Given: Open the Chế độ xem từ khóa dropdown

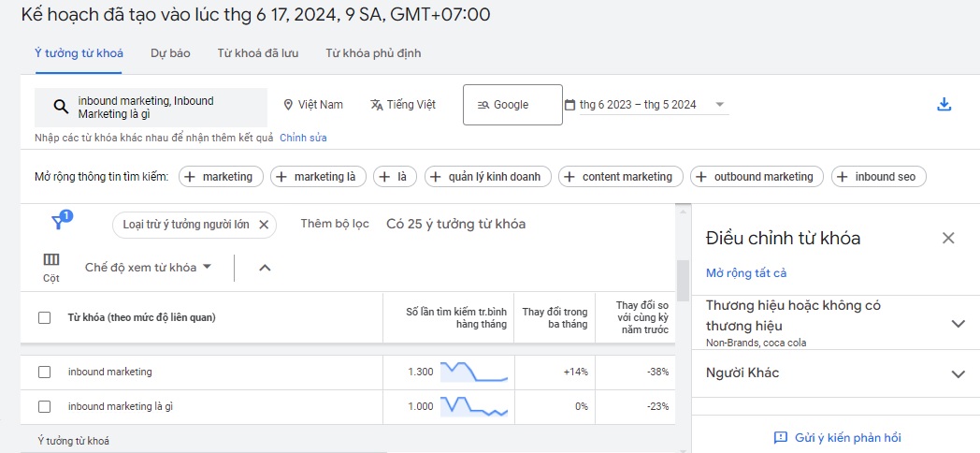Looking at the screenshot, I should pyautogui.click(x=148, y=267).
